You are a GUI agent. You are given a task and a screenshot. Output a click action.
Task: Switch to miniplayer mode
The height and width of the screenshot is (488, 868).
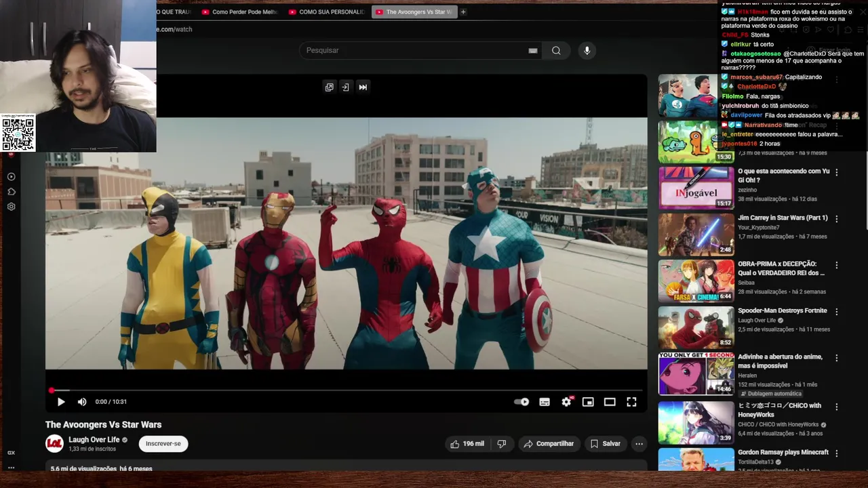click(588, 402)
